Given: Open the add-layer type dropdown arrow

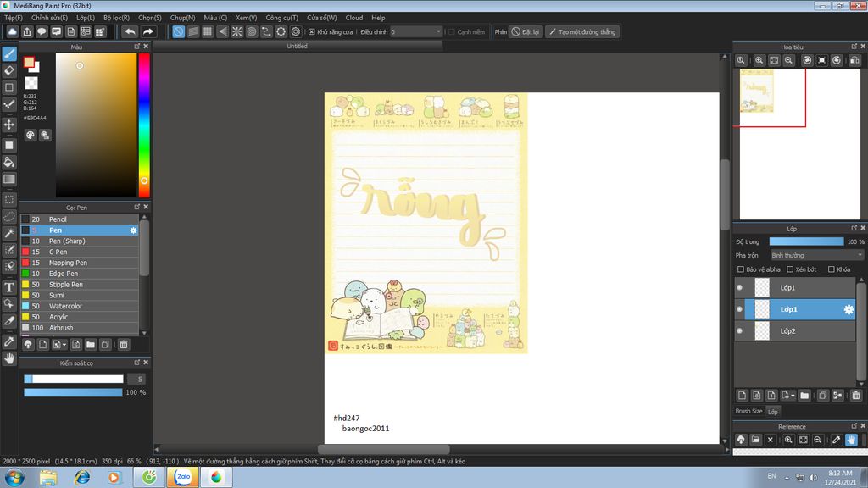Looking at the screenshot, I should [x=793, y=396].
